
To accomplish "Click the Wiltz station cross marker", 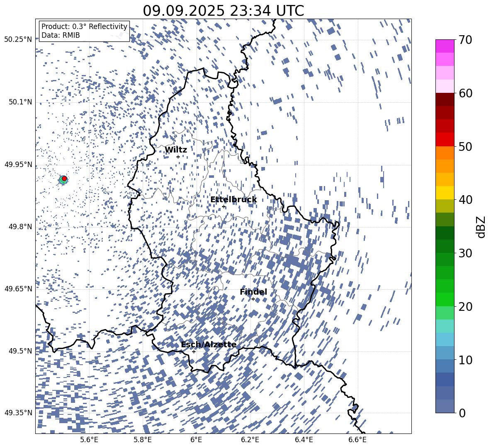I will 178,157.
